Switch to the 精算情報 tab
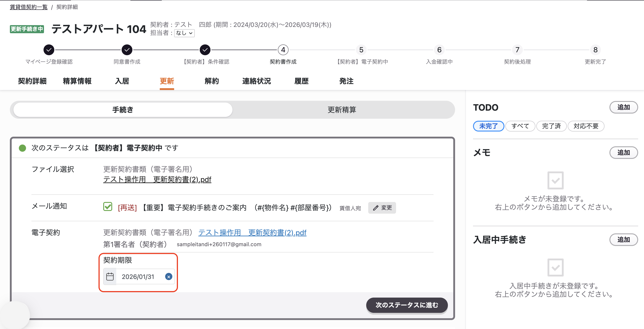 pyautogui.click(x=77, y=81)
